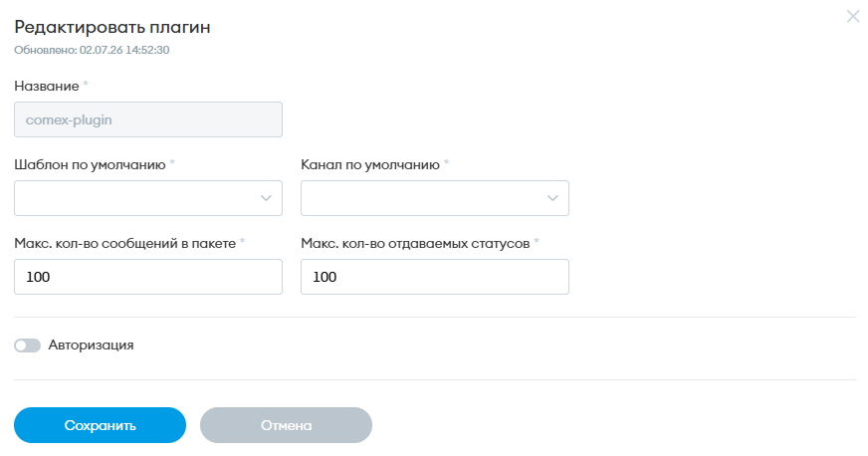Expand the Канал по умолчанию chevron arrow

pos(552,198)
